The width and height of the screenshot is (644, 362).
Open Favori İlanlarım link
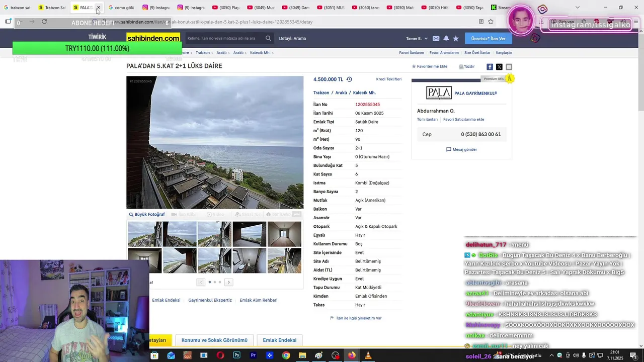(412, 53)
